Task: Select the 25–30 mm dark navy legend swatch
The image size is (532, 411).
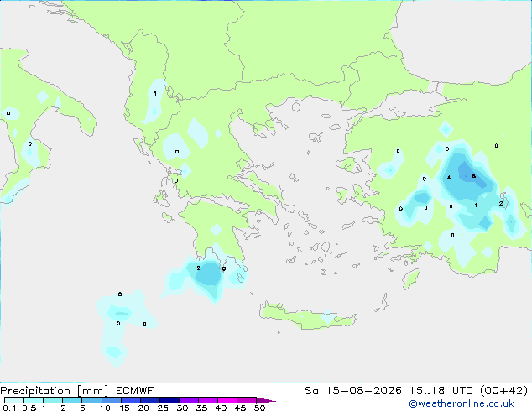Action: coord(170,400)
